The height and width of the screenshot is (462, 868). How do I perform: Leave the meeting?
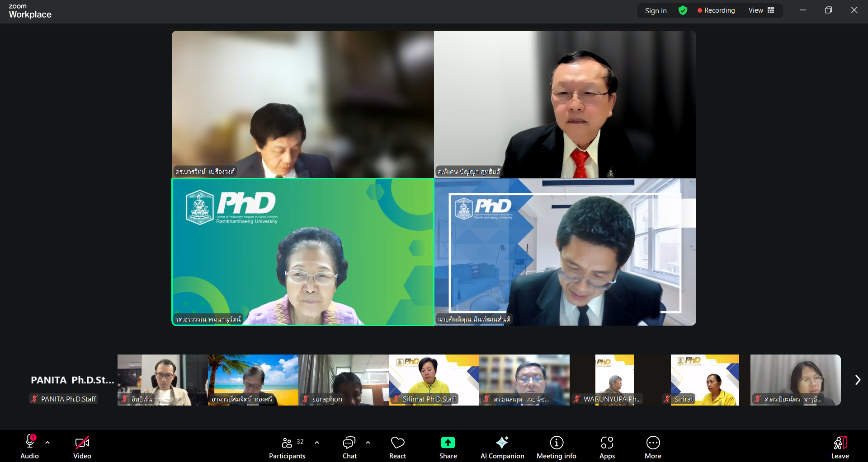click(x=840, y=447)
